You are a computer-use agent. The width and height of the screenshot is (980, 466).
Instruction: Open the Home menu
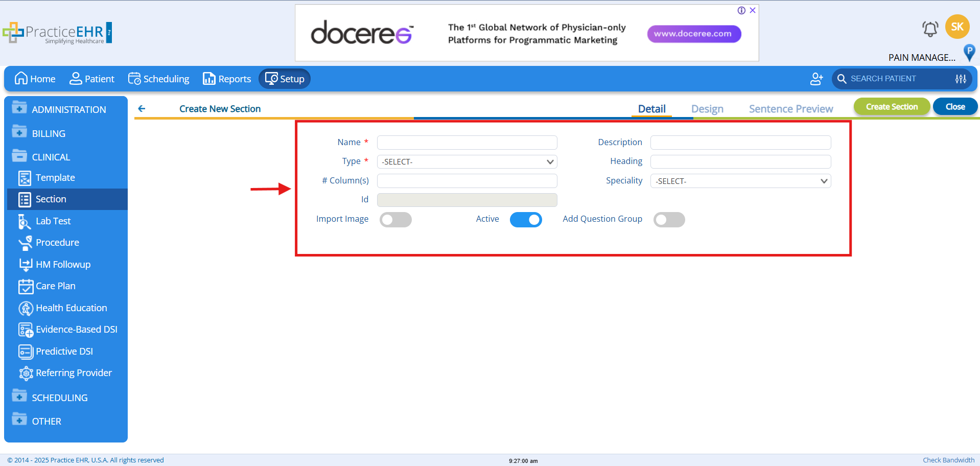[x=35, y=79]
